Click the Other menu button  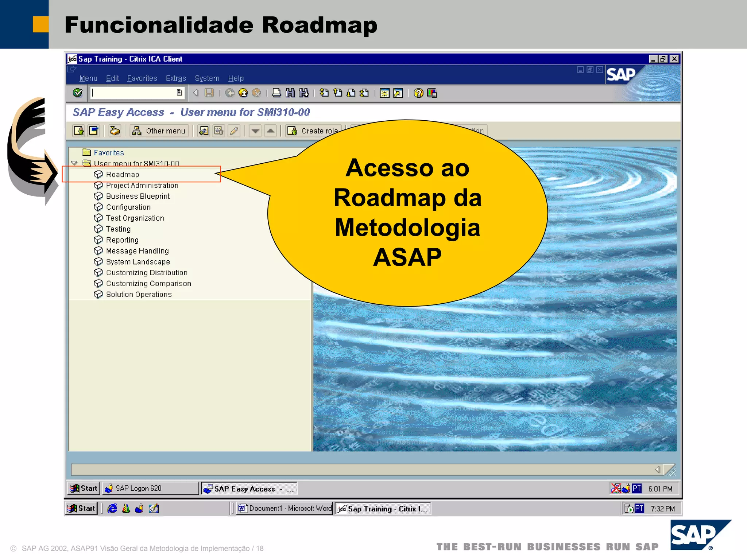pos(159,131)
